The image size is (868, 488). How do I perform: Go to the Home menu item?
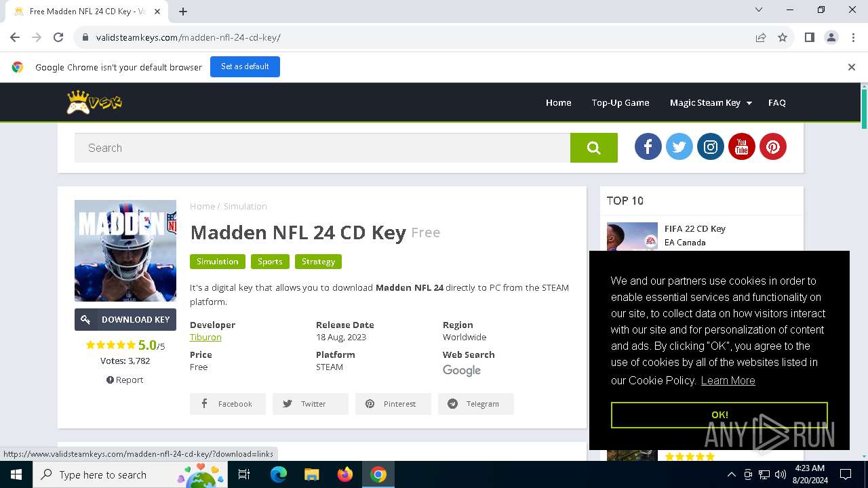[558, 103]
